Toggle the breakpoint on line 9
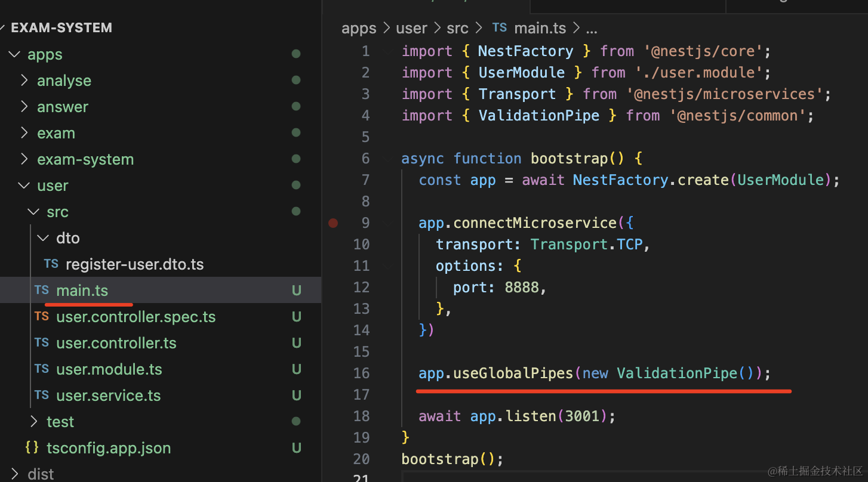The height and width of the screenshot is (482, 868). point(333,223)
